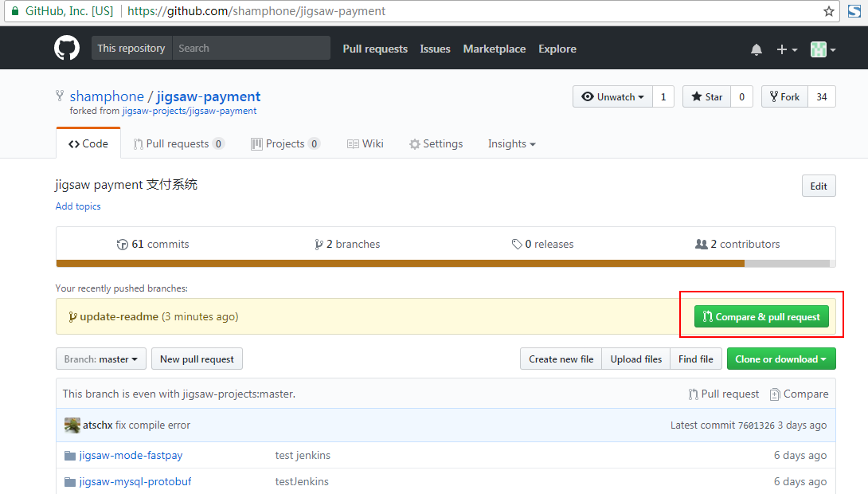Click the green padlock security icon
This screenshot has height=494, width=868.
click(15, 11)
